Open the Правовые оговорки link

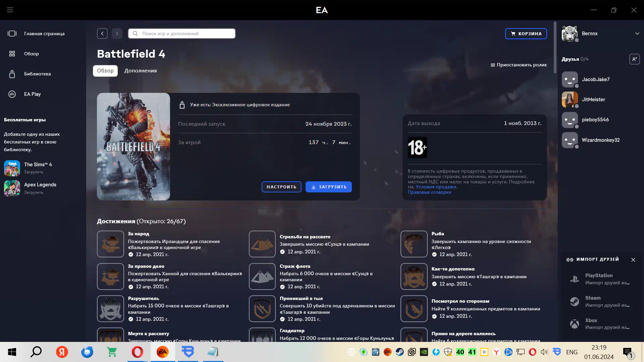pos(429,192)
